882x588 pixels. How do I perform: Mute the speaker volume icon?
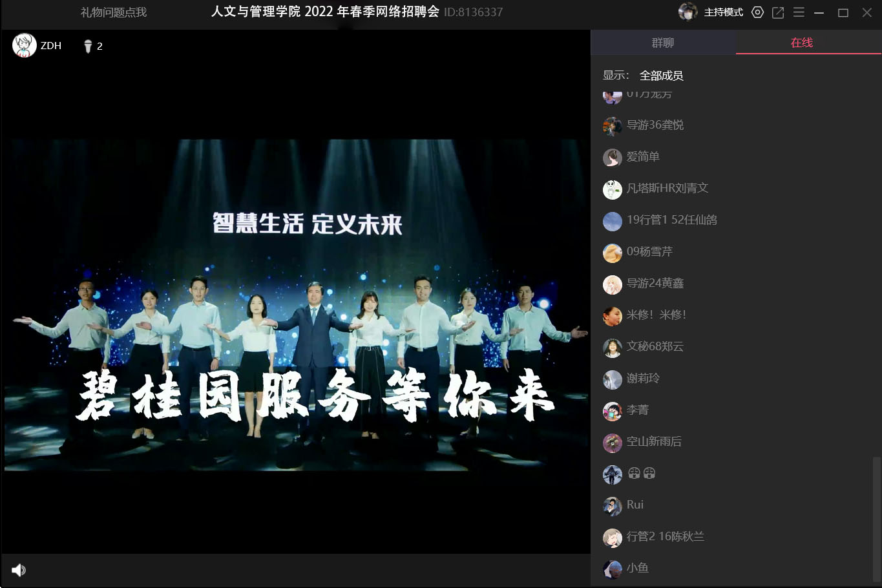(x=19, y=570)
